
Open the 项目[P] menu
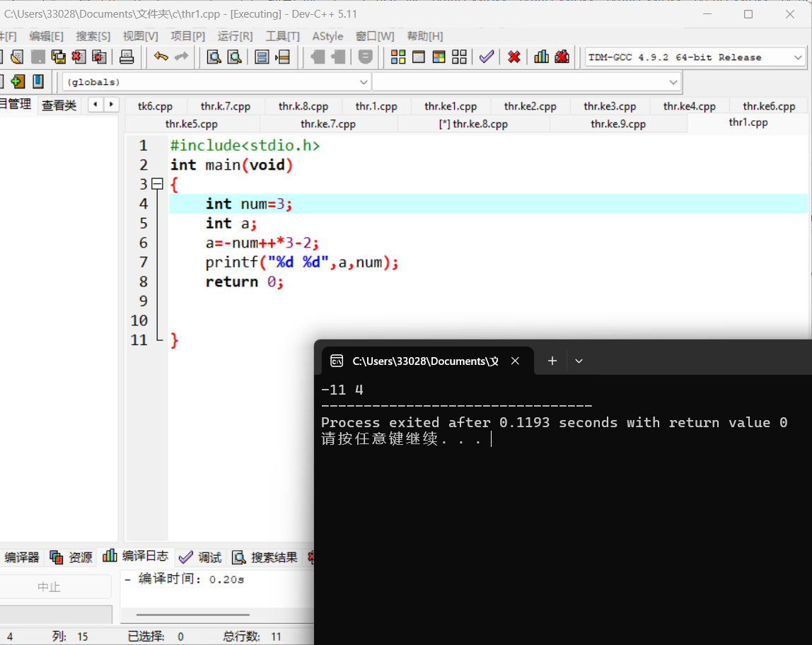tap(188, 36)
